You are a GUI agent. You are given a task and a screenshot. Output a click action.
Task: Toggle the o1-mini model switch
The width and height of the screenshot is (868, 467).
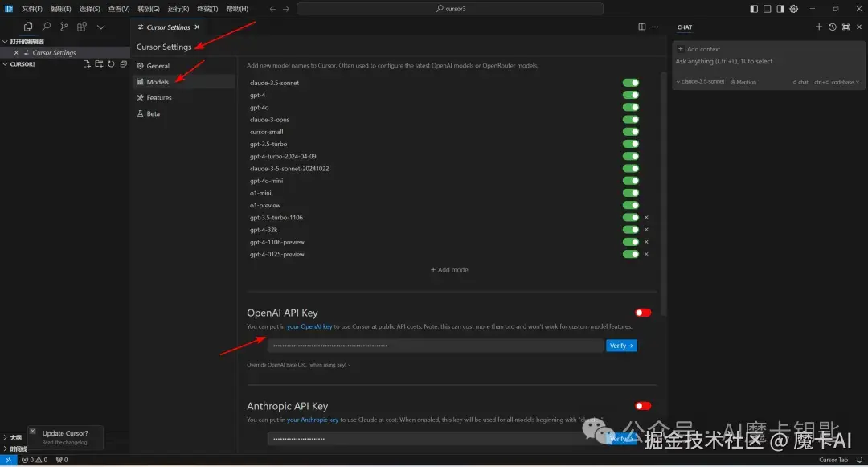631,193
